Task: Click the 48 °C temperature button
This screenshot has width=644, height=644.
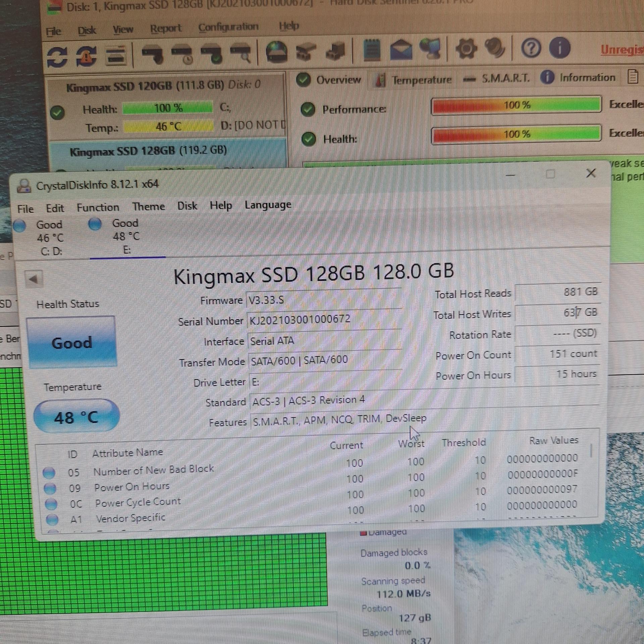Action: 76,417
